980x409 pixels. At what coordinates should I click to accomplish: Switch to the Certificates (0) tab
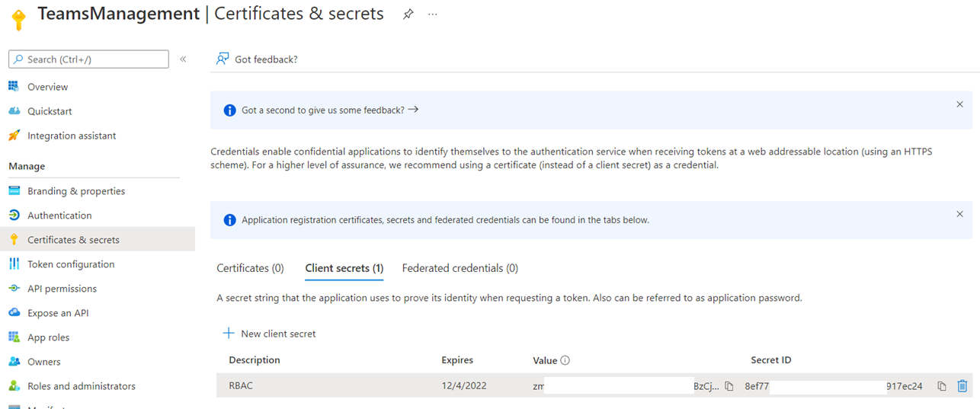tap(250, 268)
